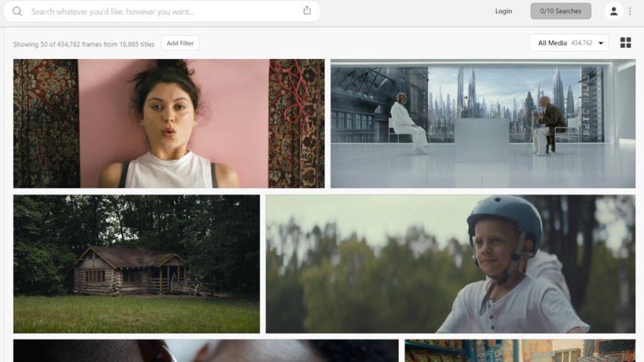Open the close-up face frame at bottom left
644x362 pixels.
pos(206,351)
